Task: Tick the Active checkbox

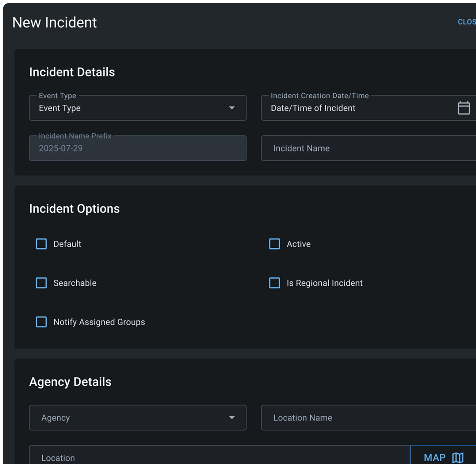Action: tap(274, 244)
